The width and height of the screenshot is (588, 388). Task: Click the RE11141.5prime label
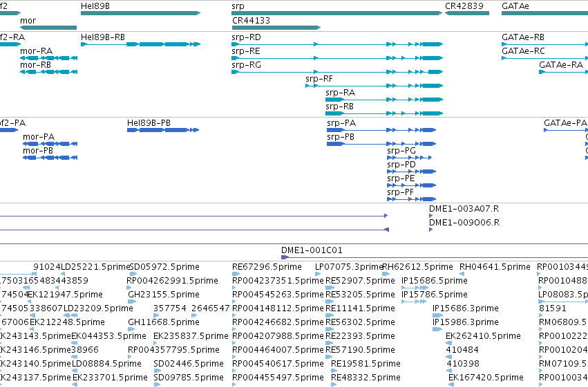point(360,308)
